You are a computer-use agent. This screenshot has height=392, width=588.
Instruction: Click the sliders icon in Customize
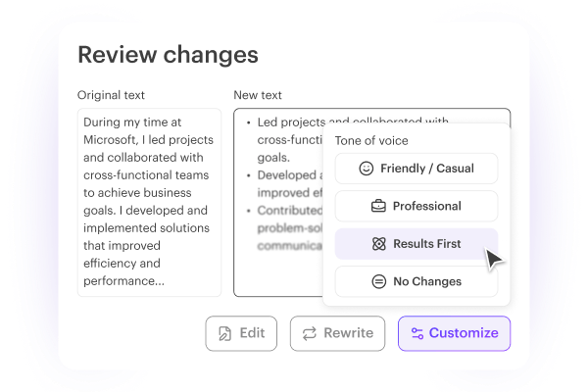click(417, 333)
